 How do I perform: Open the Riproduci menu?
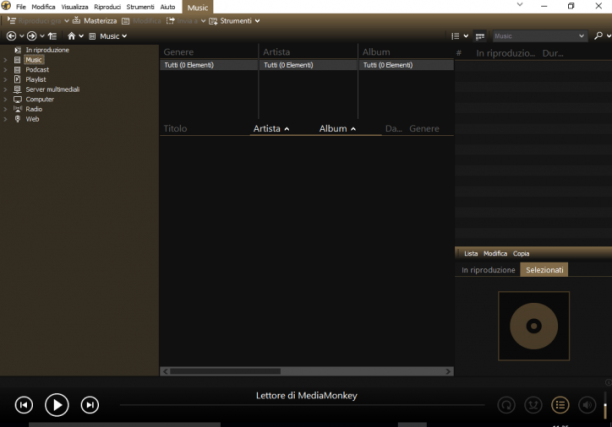pos(107,7)
